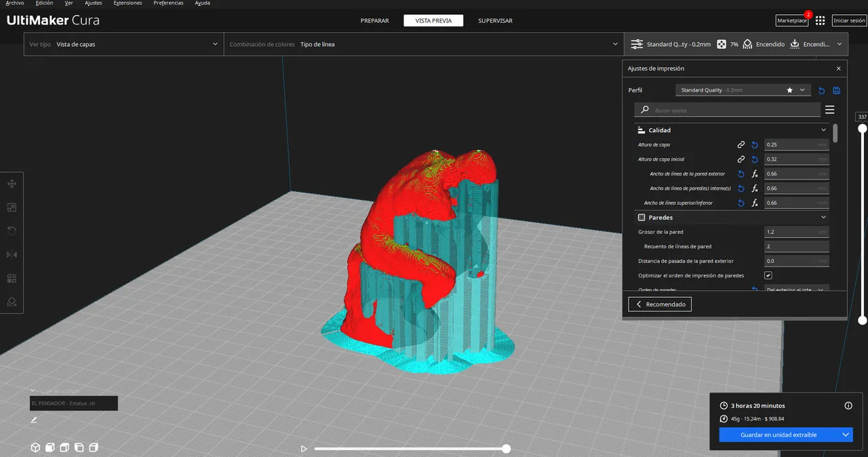Select the Support Blocker tool

click(x=12, y=302)
